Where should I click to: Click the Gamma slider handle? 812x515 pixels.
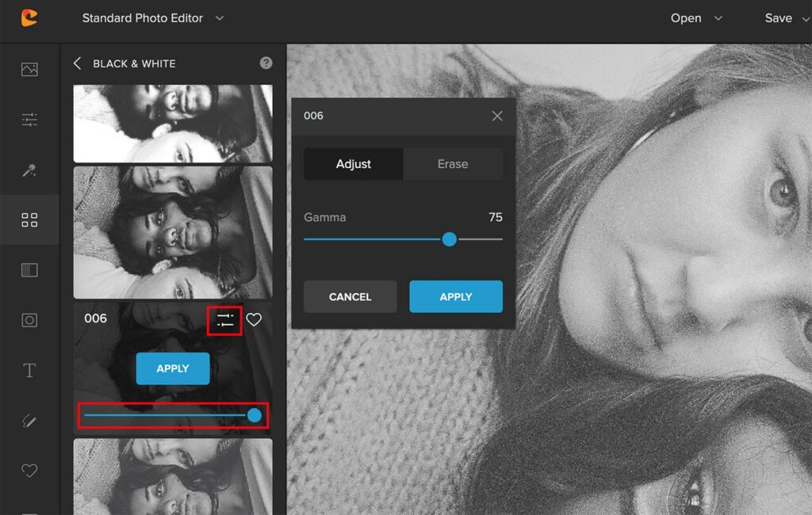[450, 239]
